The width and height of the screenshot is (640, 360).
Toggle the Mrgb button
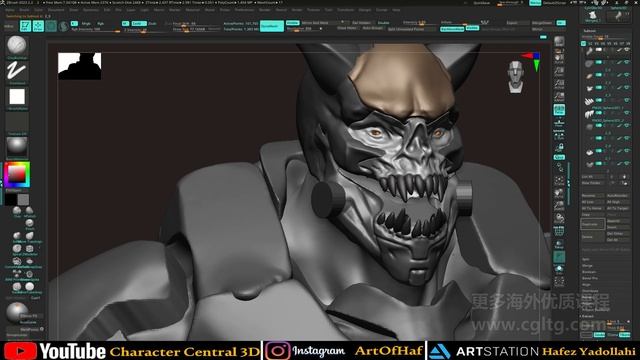[86, 24]
